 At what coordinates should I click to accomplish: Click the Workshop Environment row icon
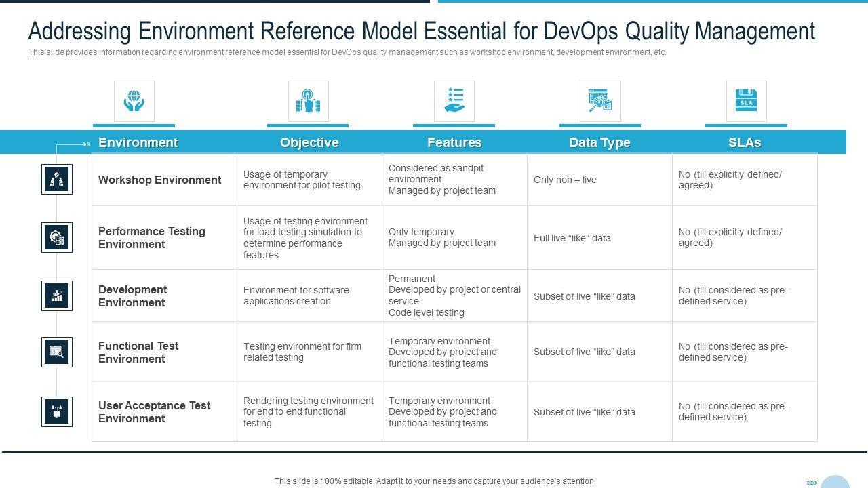pos(57,180)
